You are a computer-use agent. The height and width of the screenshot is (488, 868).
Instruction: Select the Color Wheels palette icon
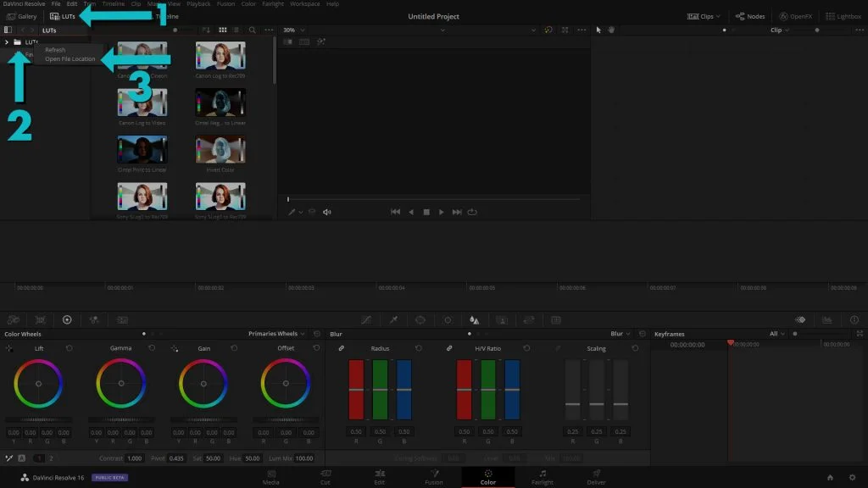(x=67, y=319)
